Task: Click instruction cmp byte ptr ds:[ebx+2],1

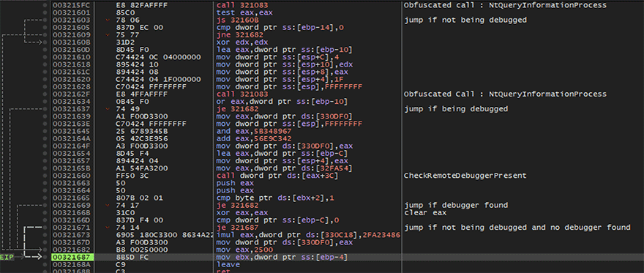Action: (x=274, y=198)
